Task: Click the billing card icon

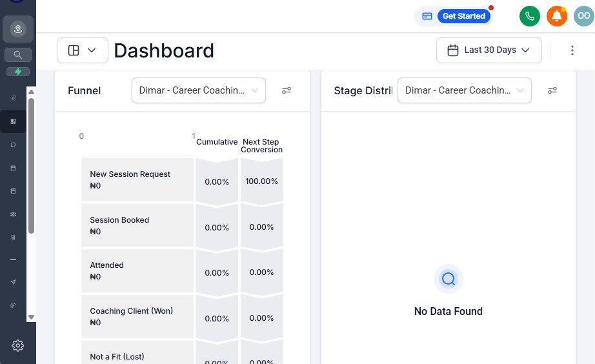Action: 427,16
